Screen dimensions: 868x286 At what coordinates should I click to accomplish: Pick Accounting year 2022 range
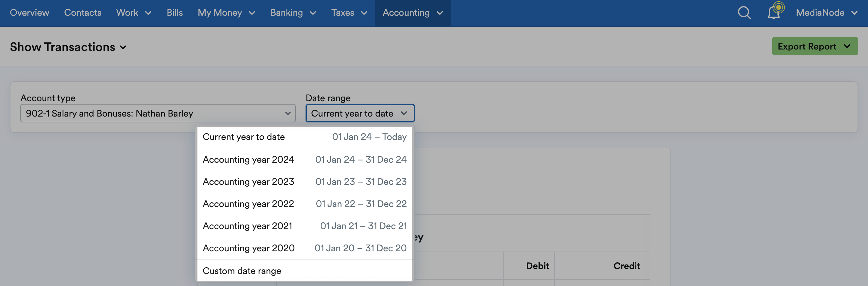(x=305, y=204)
